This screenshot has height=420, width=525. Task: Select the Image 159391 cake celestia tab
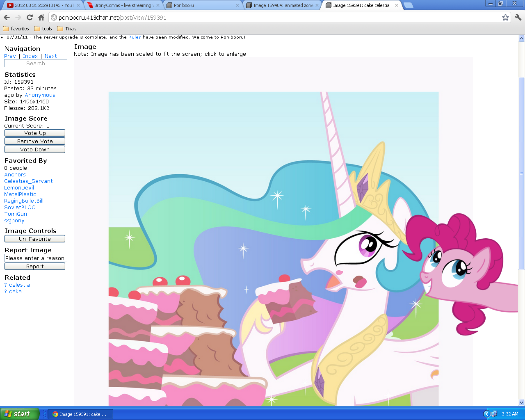[x=361, y=5]
